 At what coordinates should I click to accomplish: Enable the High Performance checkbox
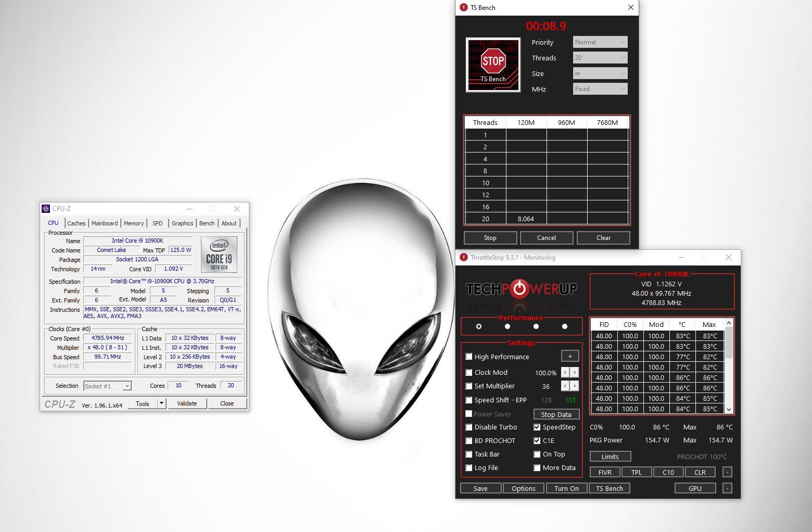(x=469, y=357)
